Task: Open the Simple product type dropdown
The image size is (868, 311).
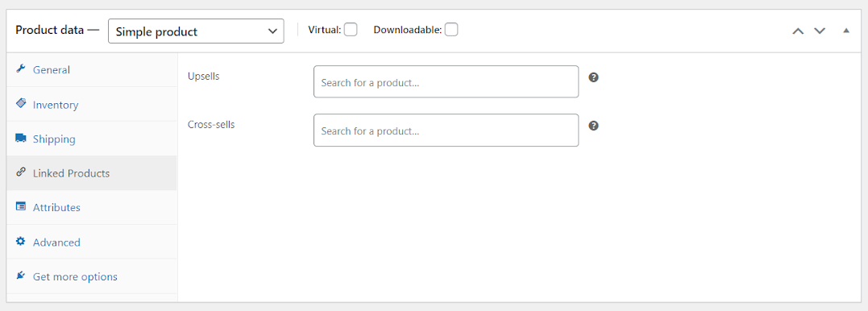Action: tap(196, 31)
